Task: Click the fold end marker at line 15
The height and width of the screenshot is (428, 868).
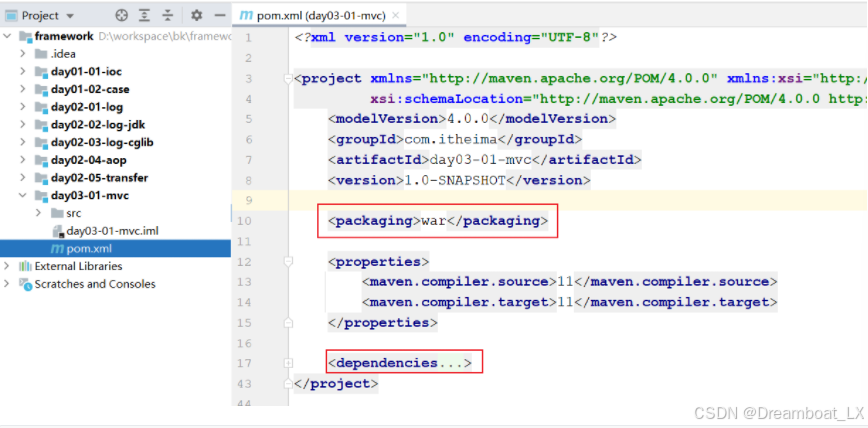Action: point(288,322)
